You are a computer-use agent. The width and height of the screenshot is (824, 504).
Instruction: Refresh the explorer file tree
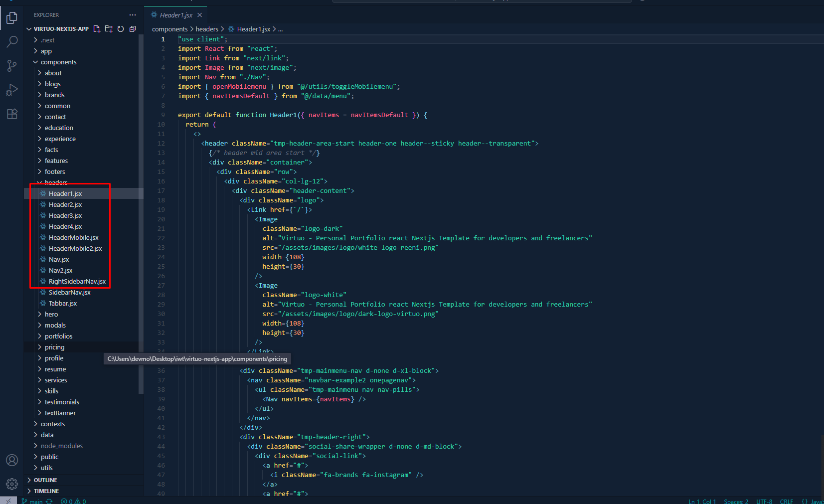[x=121, y=29]
